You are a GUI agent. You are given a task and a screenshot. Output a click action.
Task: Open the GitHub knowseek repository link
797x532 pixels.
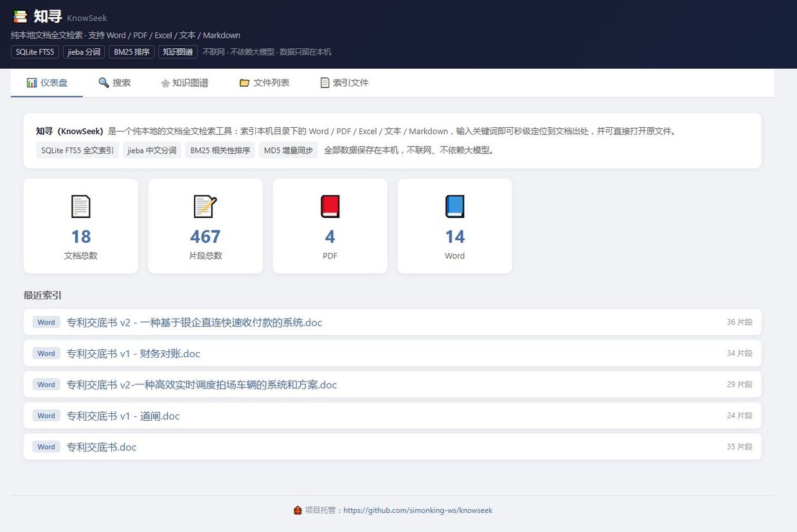pos(418,510)
